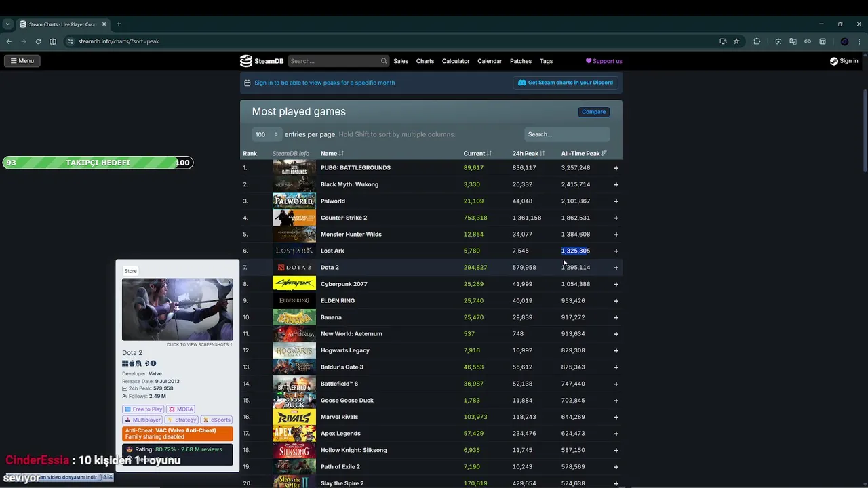Image resolution: width=868 pixels, height=488 pixels.
Task: Click the plus icon for Banana
Action: 616,317
